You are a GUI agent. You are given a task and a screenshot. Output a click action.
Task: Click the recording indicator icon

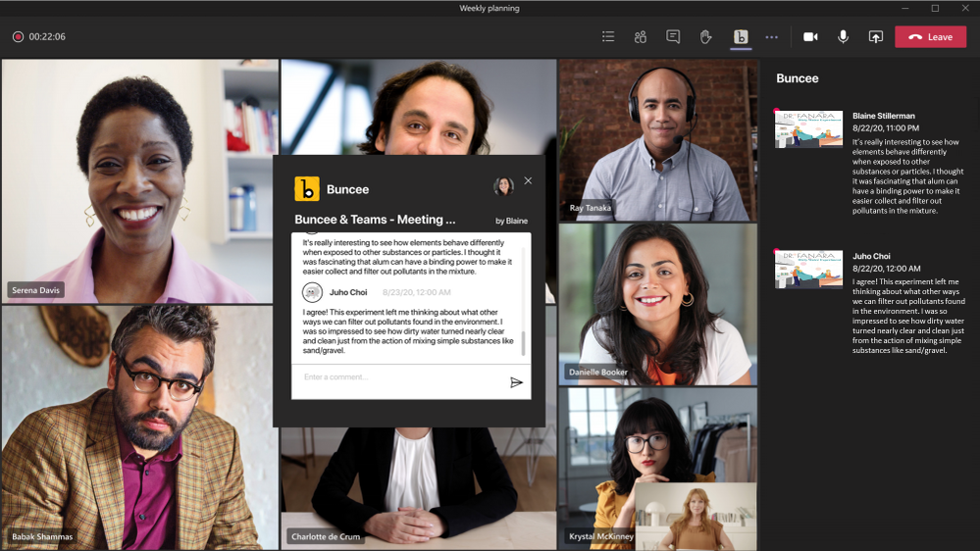click(x=18, y=37)
